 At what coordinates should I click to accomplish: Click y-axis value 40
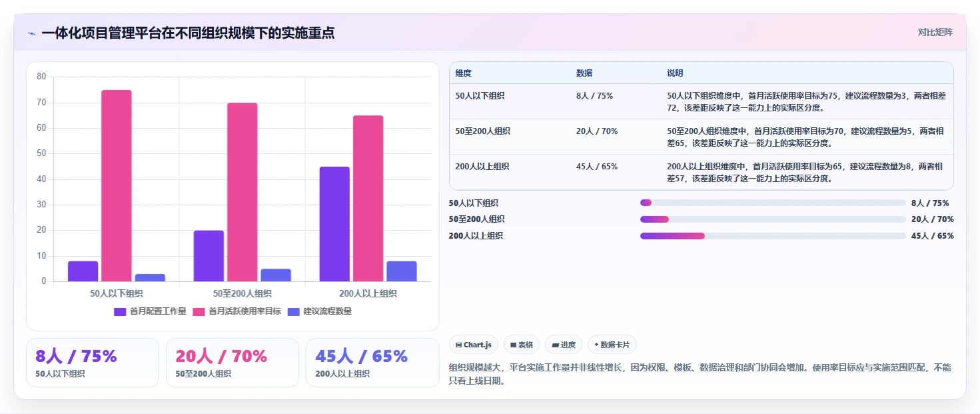click(x=41, y=179)
